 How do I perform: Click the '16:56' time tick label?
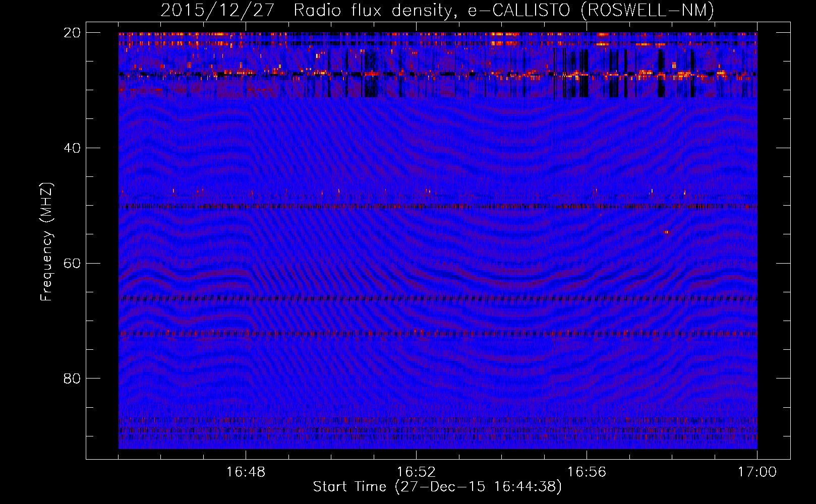click(587, 472)
